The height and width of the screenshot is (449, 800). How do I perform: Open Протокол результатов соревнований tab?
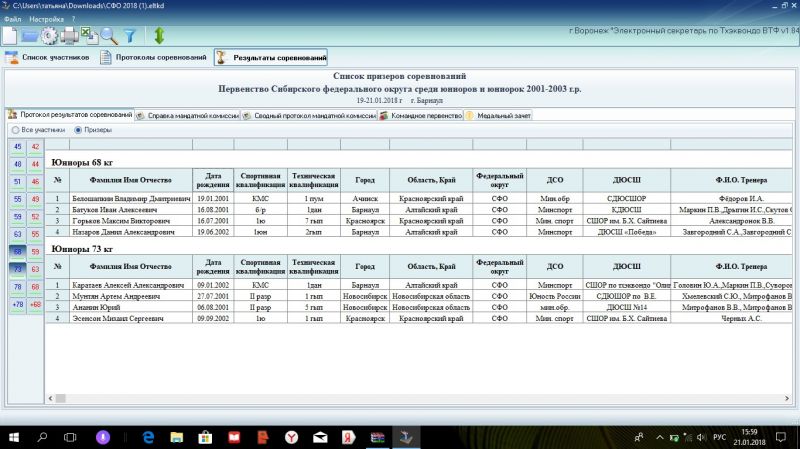tap(70, 115)
